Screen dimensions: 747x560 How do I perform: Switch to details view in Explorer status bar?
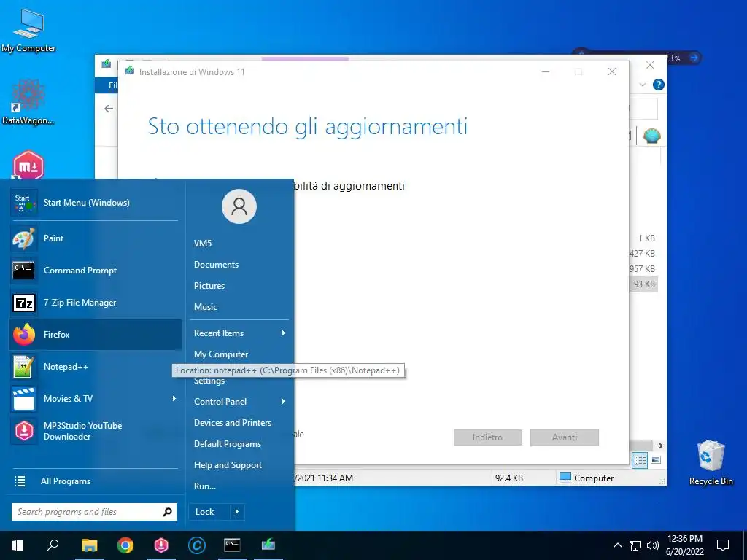640,460
